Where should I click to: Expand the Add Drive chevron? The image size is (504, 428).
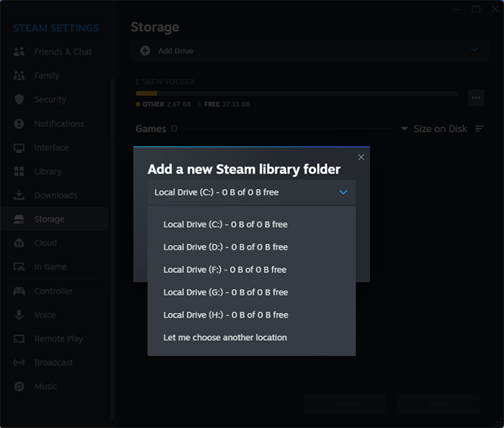pos(474,50)
